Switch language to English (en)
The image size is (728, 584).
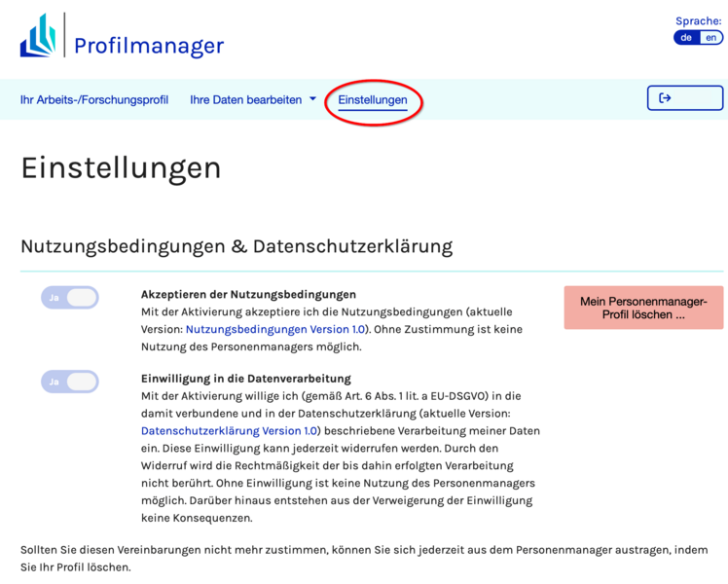point(711,38)
